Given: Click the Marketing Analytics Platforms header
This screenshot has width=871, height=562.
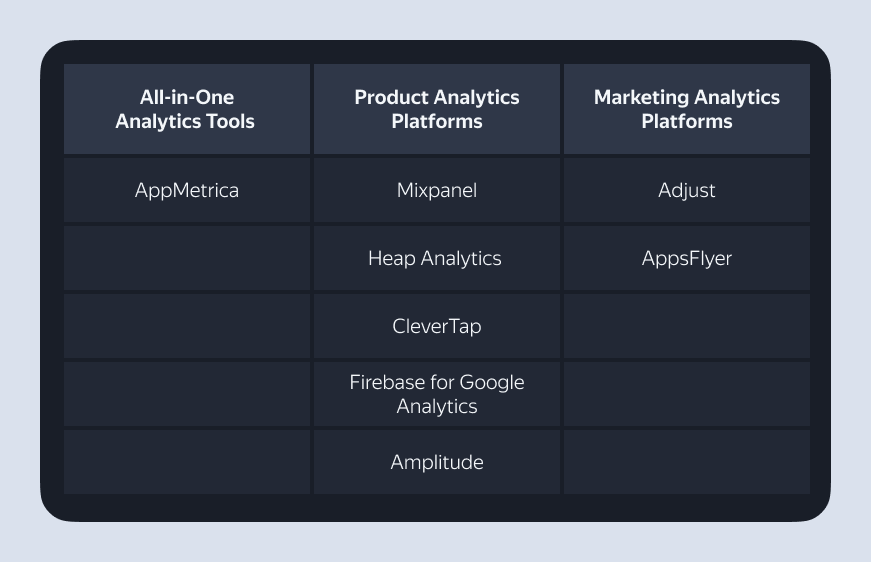Looking at the screenshot, I should (687, 110).
